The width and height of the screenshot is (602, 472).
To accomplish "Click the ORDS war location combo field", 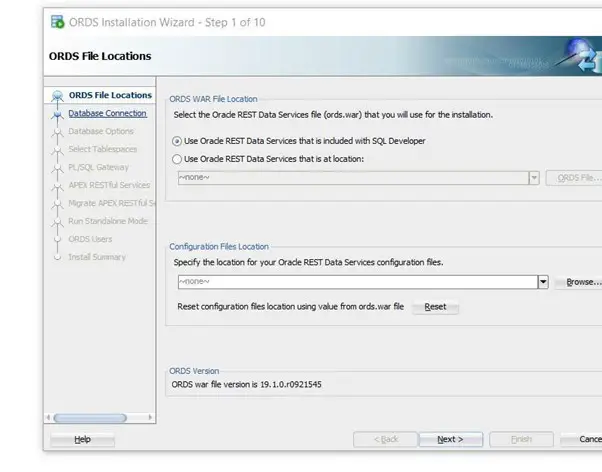I will (x=353, y=178).
